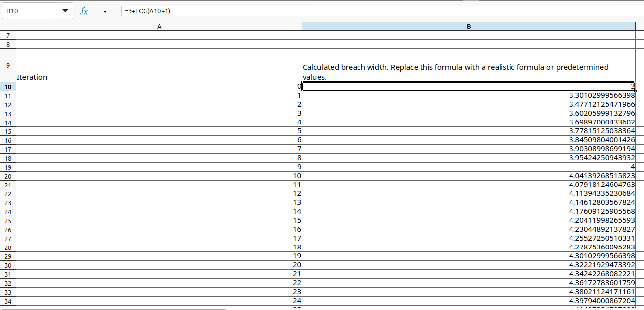Open the Name Box dropdown arrow
Viewport: 644px width, 310px height.
click(x=64, y=10)
